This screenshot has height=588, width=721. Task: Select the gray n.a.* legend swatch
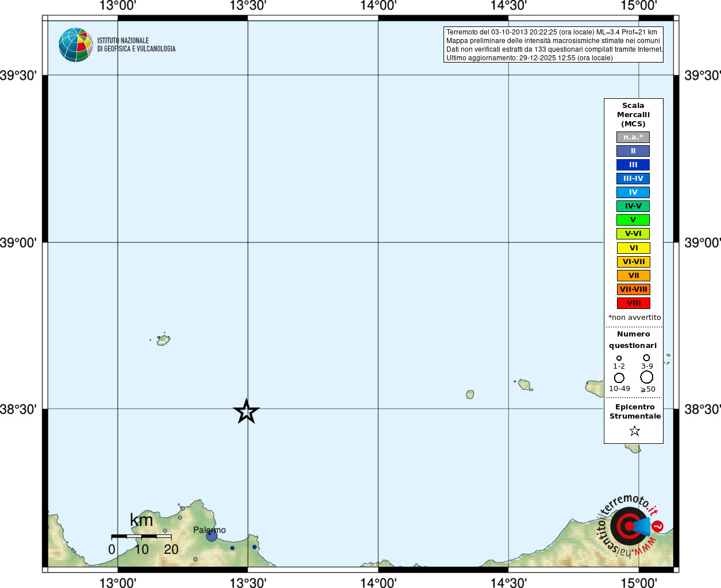point(633,137)
